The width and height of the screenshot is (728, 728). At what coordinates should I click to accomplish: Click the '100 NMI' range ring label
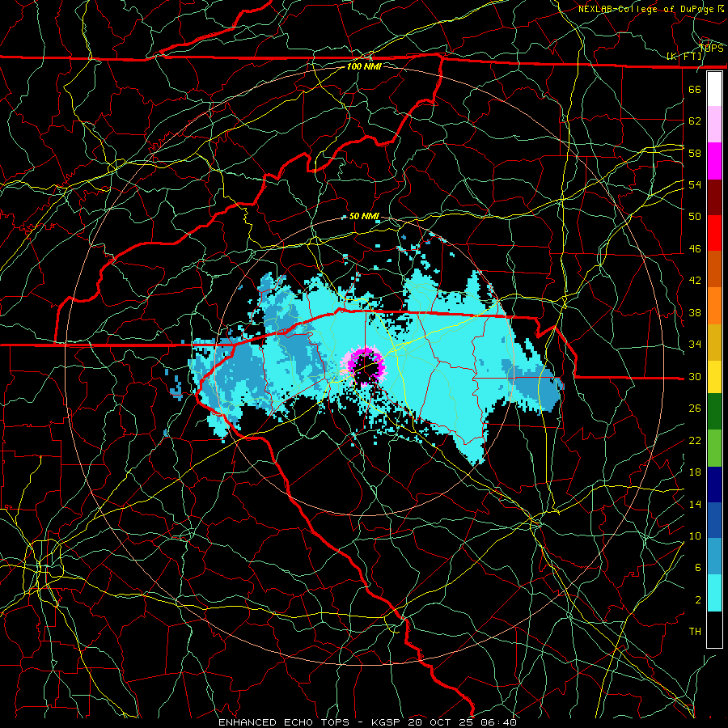(x=364, y=66)
